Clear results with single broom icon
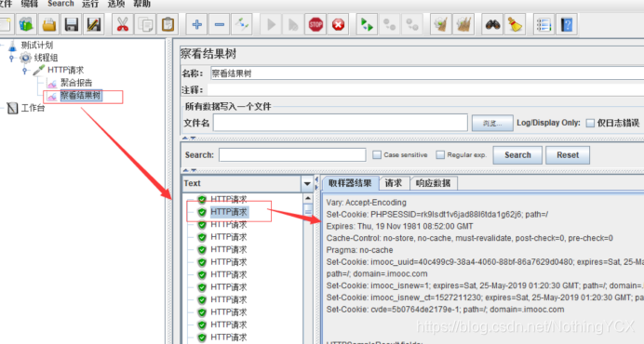The width and height of the screenshot is (644, 344). (x=441, y=24)
